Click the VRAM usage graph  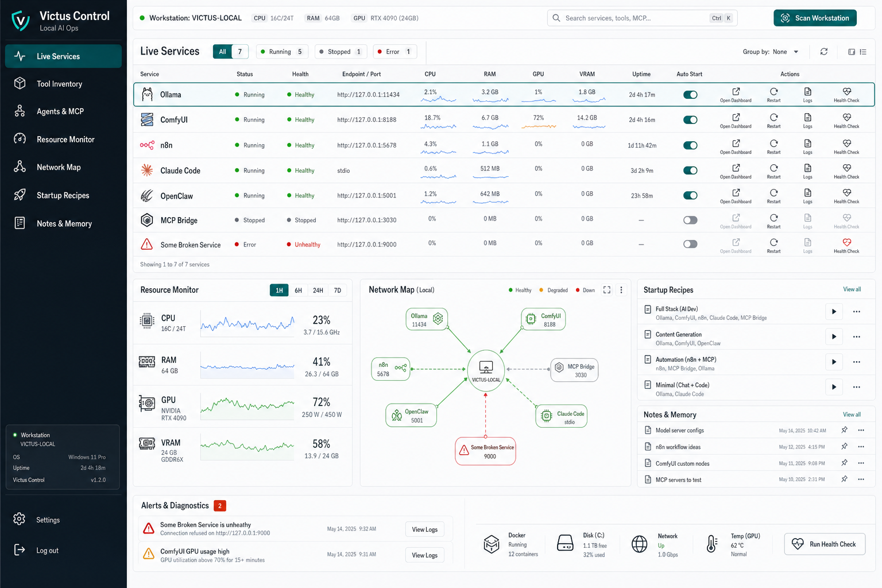(247, 447)
